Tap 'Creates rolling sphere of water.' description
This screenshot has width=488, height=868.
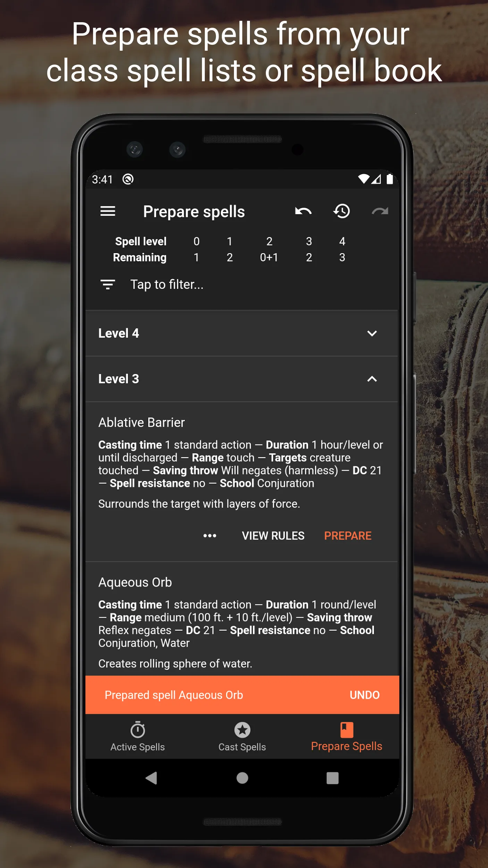[175, 663]
